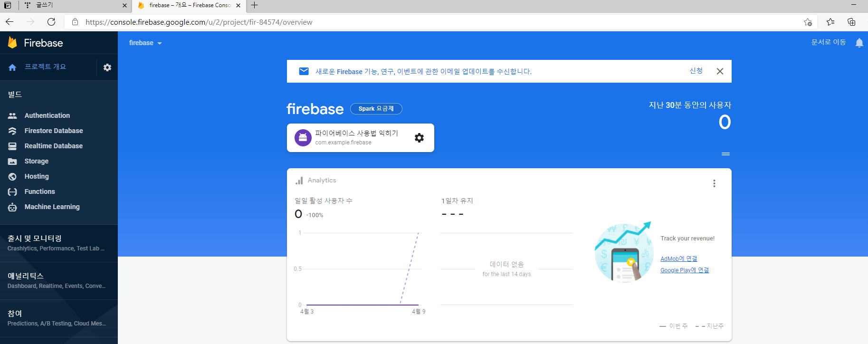The image size is (868, 344).
Task: Expand the 출시 및 모니터링 section
Action: tap(59, 243)
